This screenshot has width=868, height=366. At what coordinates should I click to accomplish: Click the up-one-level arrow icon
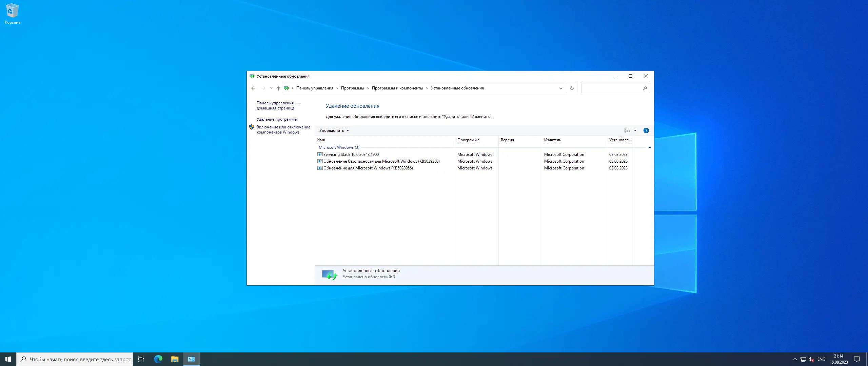coord(278,88)
